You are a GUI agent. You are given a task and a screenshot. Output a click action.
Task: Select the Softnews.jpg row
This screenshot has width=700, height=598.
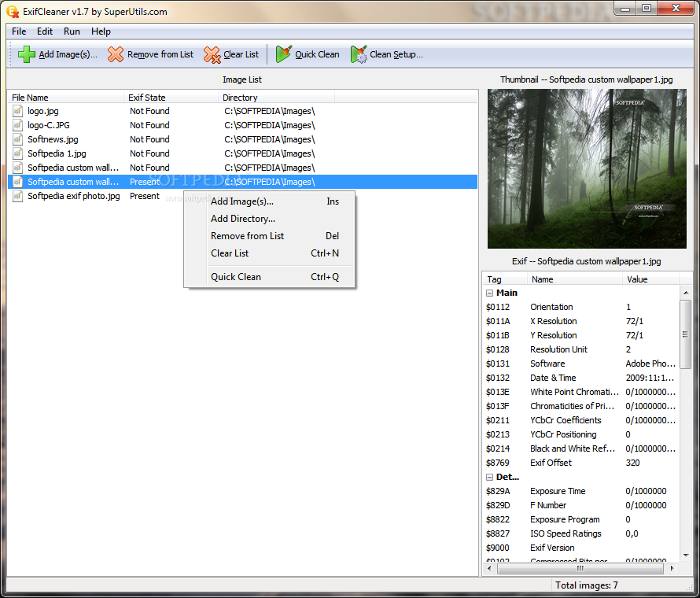[242, 139]
